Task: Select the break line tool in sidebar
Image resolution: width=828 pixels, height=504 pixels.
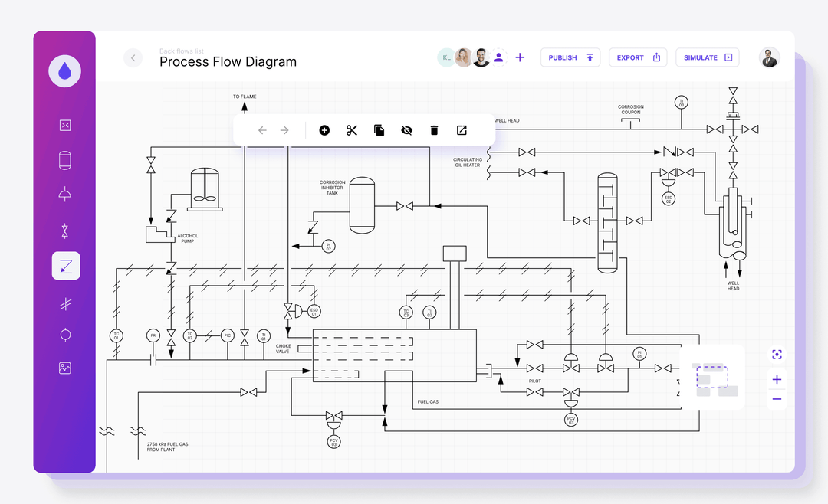Action: [64, 302]
